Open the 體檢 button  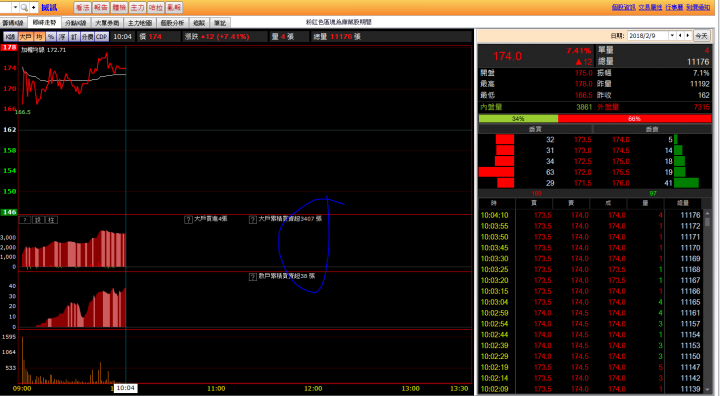119,7
